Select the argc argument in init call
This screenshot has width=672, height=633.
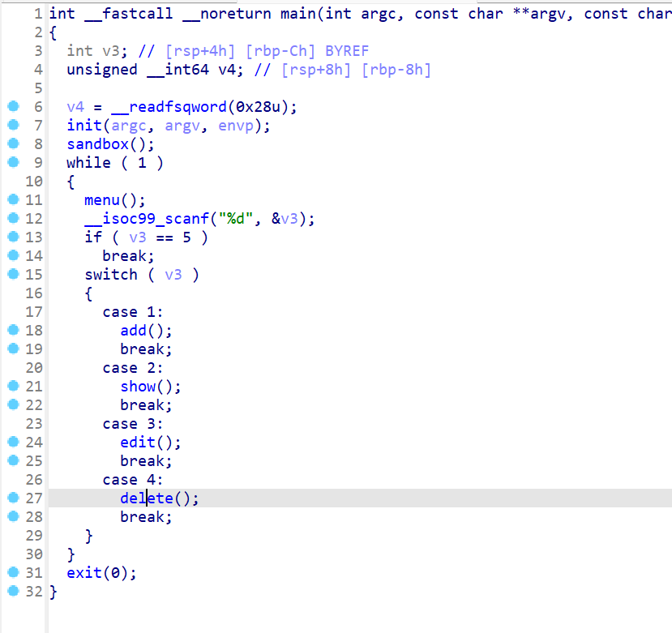pos(129,126)
